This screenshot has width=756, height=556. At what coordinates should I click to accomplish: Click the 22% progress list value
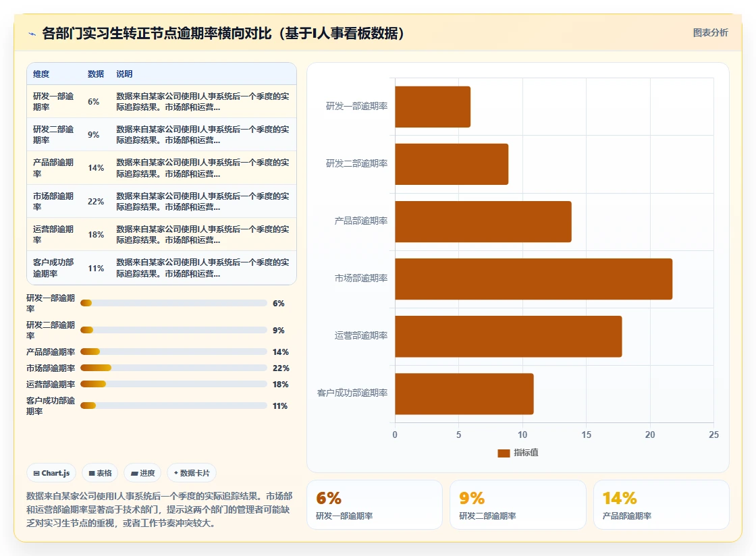[281, 368]
